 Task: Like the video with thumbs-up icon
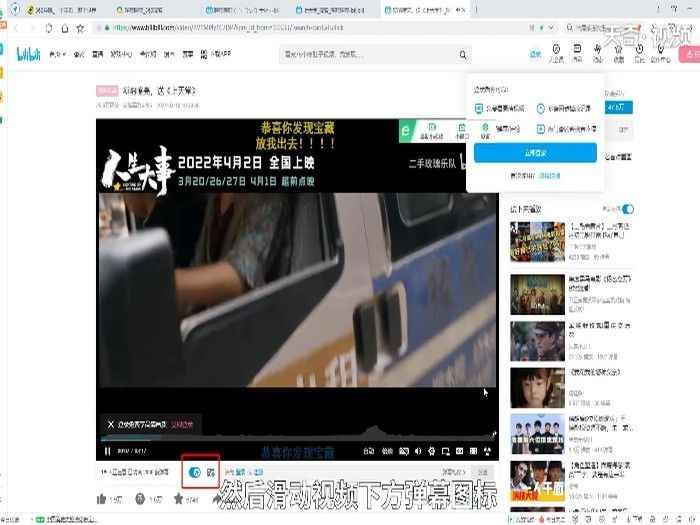click(102, 499)
